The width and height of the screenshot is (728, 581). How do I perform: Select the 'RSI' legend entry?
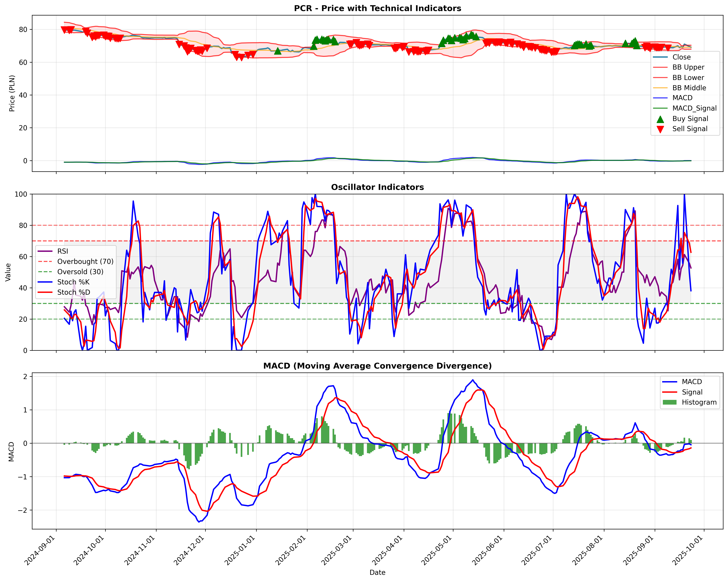click(53, 251)
